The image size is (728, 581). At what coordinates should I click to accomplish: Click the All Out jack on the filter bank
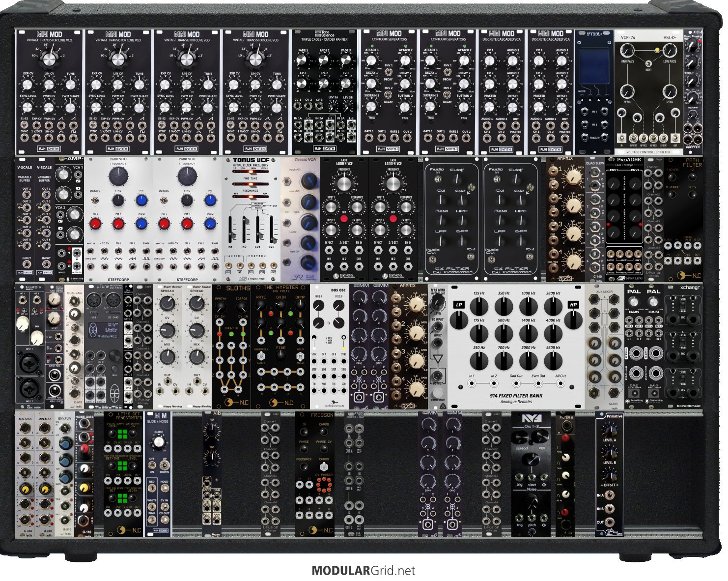(560, 383)
